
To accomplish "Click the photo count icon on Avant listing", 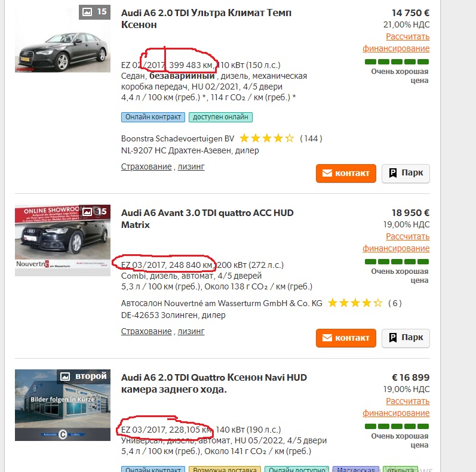I will coord(94,211).
